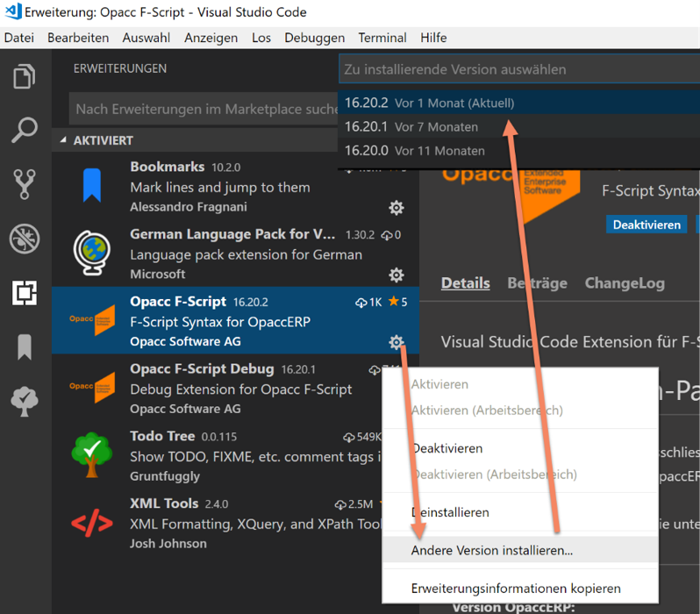700x614 pixels.
Task: Select the Todo Tree extension entry
Action: (218, 455)
